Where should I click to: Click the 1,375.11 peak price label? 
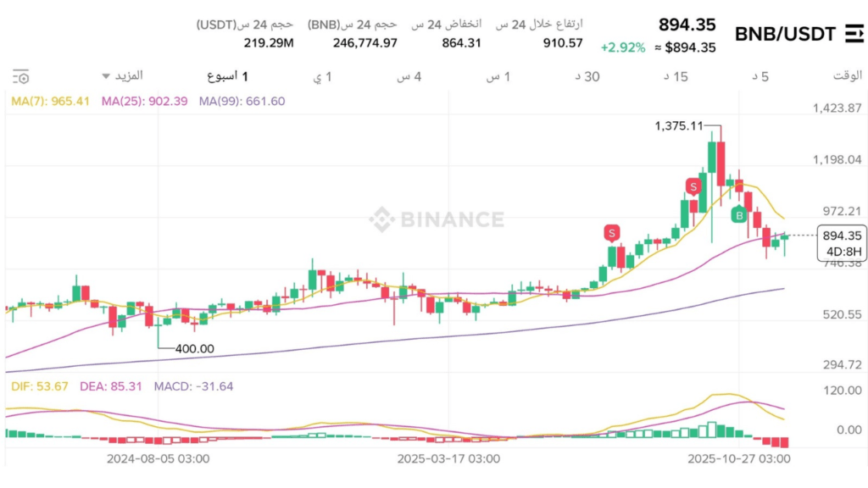pyautogui.click(x=678, y=127)
